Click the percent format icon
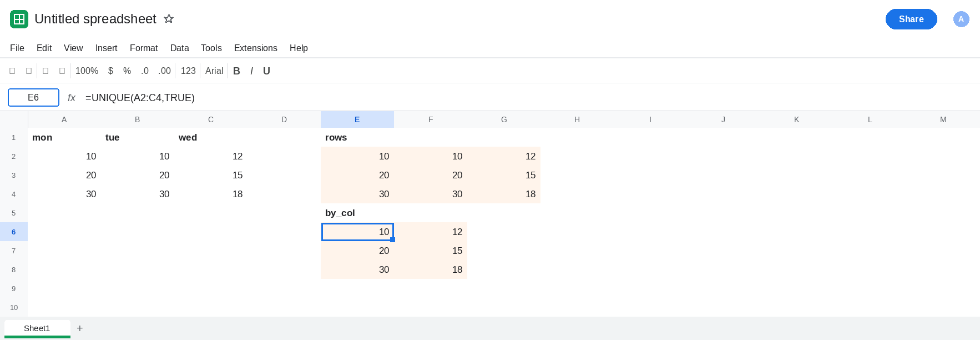 (127, 71)
